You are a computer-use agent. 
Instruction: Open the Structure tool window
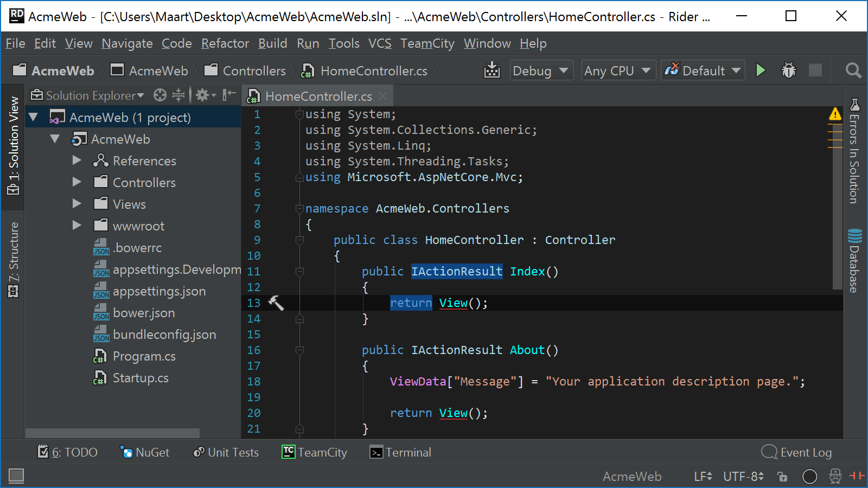coord(14,260)
